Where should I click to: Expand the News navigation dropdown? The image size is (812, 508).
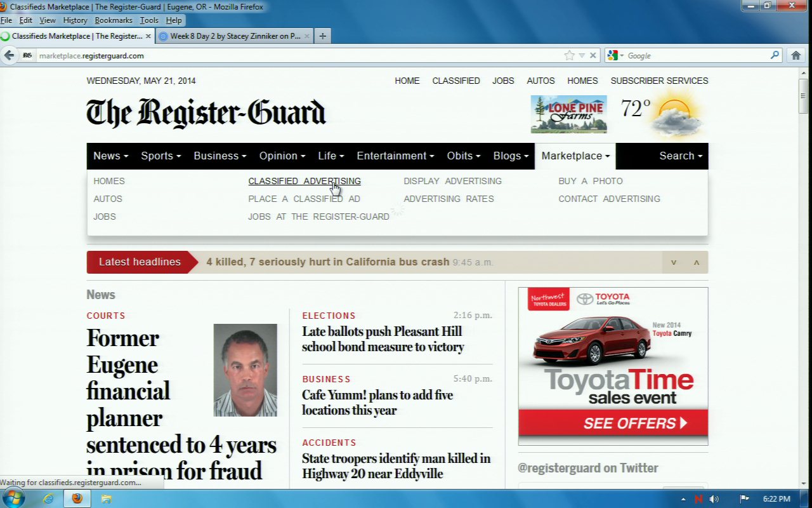tap(110, 156)
